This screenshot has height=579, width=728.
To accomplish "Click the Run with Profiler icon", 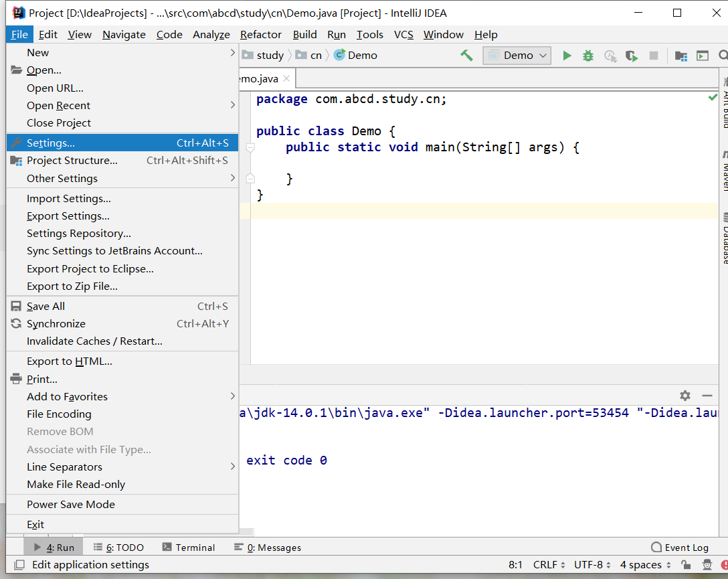I will [x=610, y=56].
